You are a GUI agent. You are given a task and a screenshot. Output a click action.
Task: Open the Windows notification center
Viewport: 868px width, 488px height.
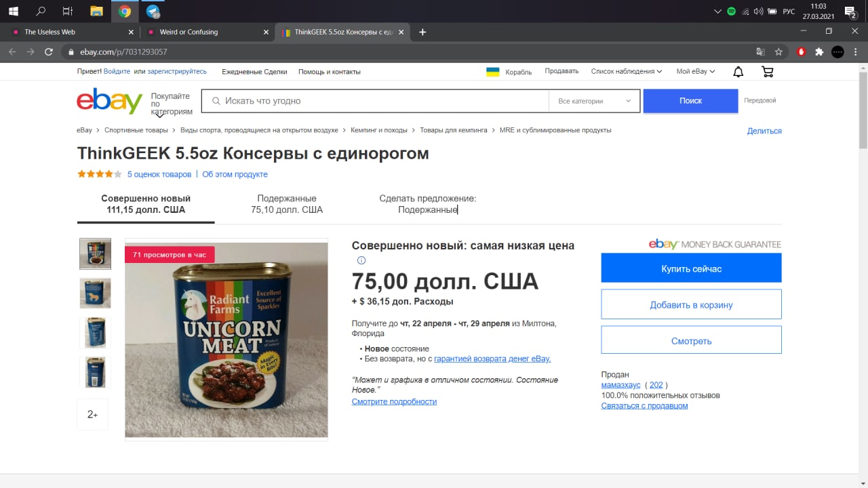850,12
